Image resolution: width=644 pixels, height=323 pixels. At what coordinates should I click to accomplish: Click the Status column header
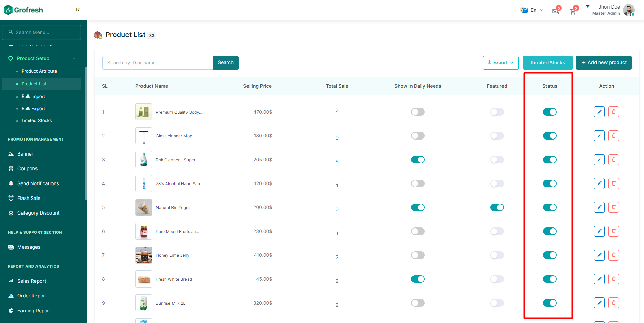(550, 86)
